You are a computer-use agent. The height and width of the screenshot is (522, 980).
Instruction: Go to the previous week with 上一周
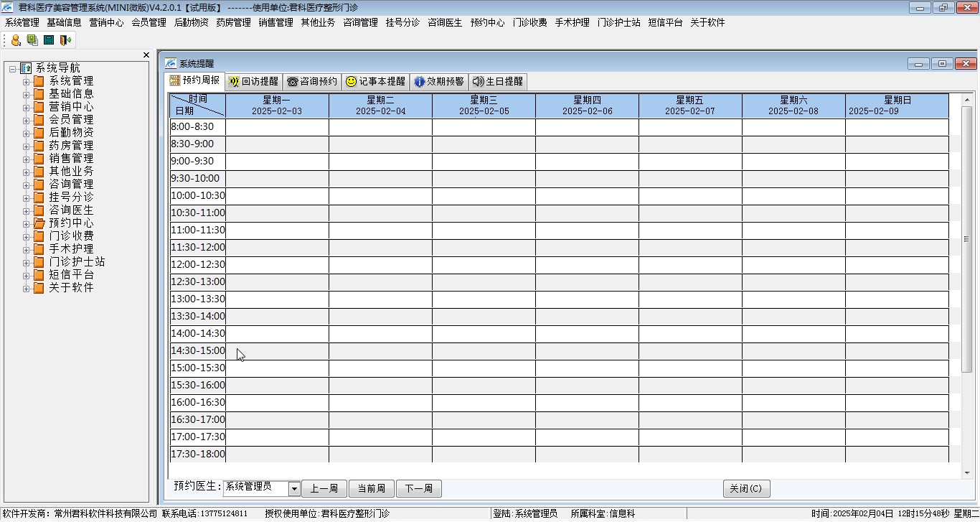324,489
